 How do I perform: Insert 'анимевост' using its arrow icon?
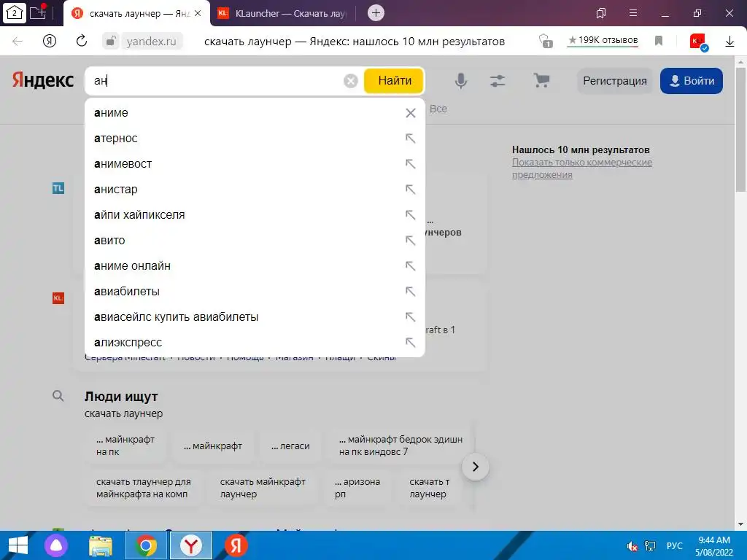coord(410,164)
